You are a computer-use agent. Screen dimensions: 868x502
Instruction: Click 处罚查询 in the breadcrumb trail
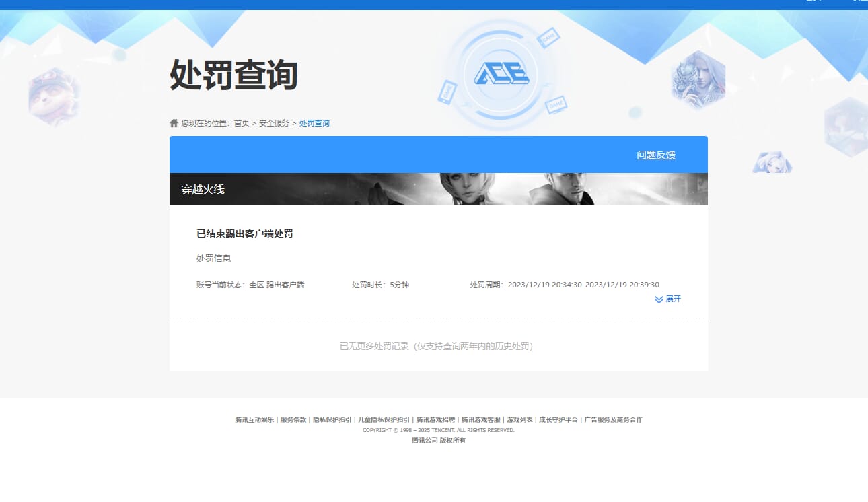point(314,122)
